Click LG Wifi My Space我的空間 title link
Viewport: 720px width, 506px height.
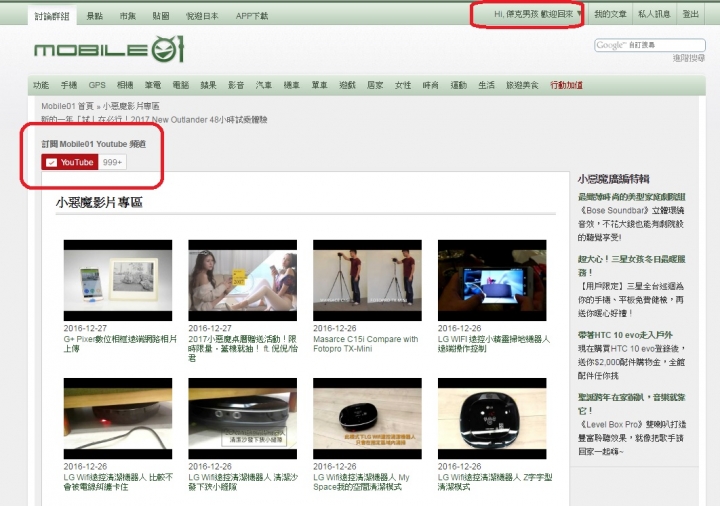pyautogui.click(x=361, y=482)
